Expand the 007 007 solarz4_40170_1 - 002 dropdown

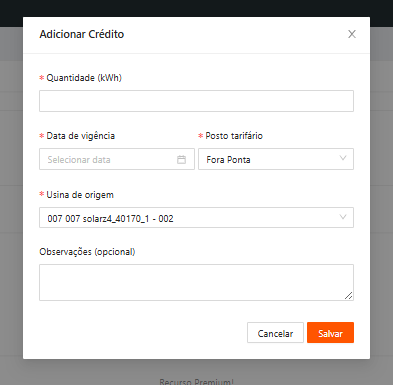click(196, 218)
